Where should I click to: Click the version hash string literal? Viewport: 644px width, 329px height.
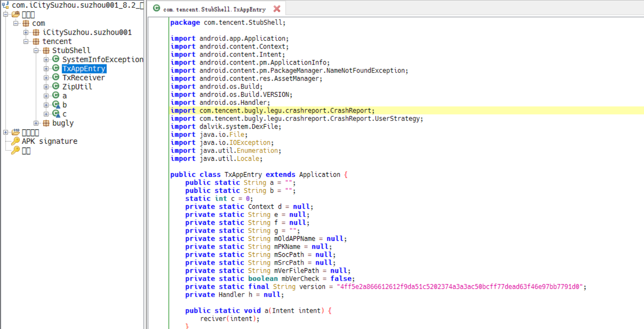(x=460, y=287)
